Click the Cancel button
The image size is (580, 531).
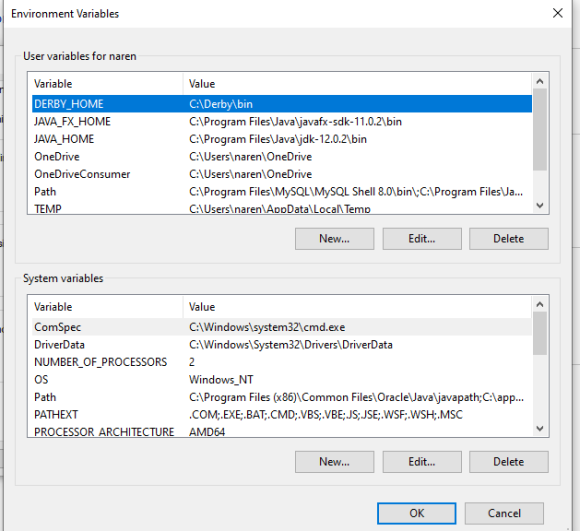point(504,513)
